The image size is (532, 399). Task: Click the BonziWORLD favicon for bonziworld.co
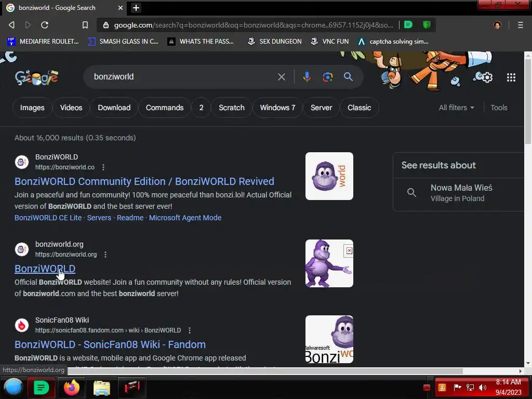(x=22, y=162)
